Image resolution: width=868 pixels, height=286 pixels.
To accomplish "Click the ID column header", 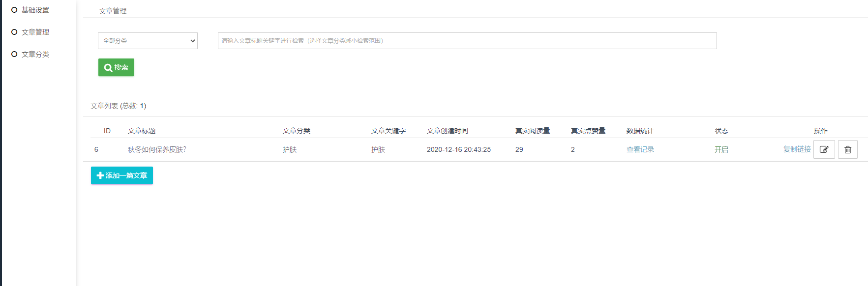I will coord(107,131).
